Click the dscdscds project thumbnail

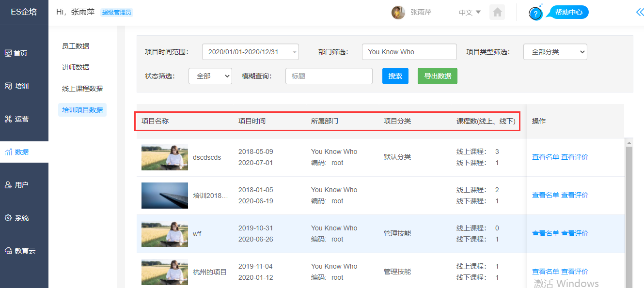click(165, 157)
